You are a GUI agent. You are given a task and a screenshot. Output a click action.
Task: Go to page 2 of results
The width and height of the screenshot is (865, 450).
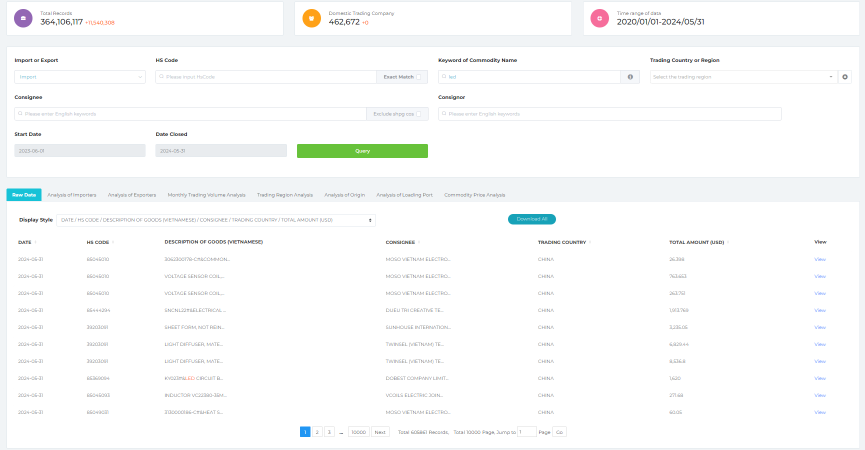point(317,432)
